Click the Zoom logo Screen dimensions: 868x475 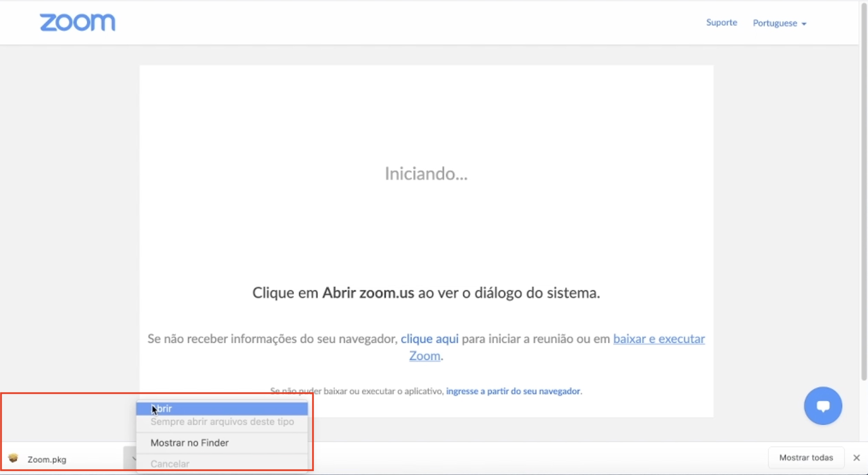tap(77, 23)
